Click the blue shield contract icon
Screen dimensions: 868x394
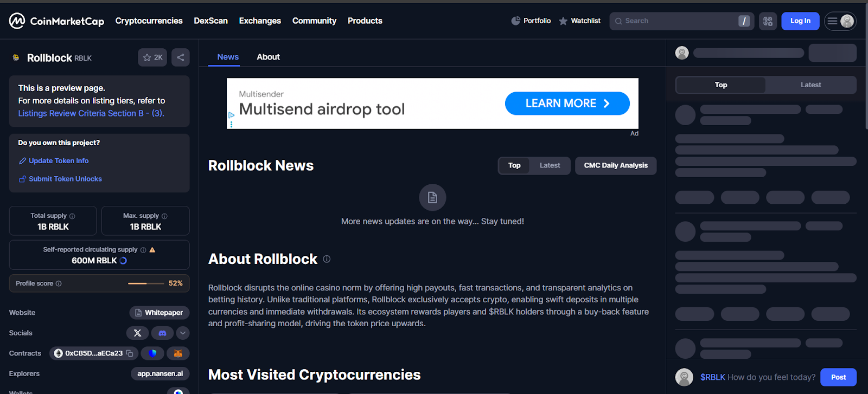(x=152, y=353)
